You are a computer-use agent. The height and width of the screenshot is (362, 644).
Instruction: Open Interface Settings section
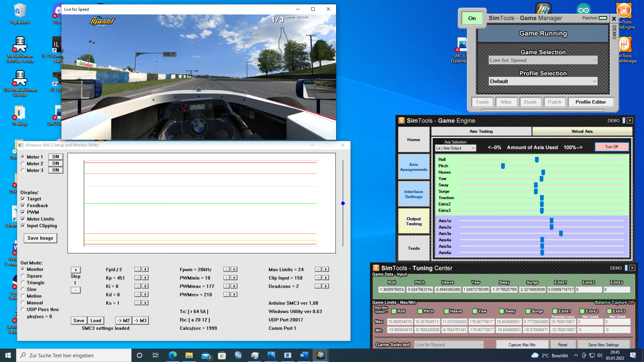tap(414, 194)
